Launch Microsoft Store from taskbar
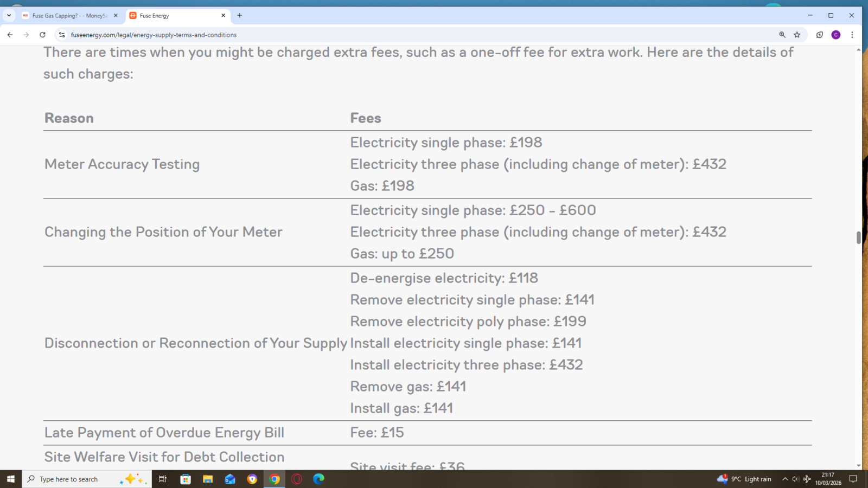This screenshot has width=868, height=488. pos(186,479)
